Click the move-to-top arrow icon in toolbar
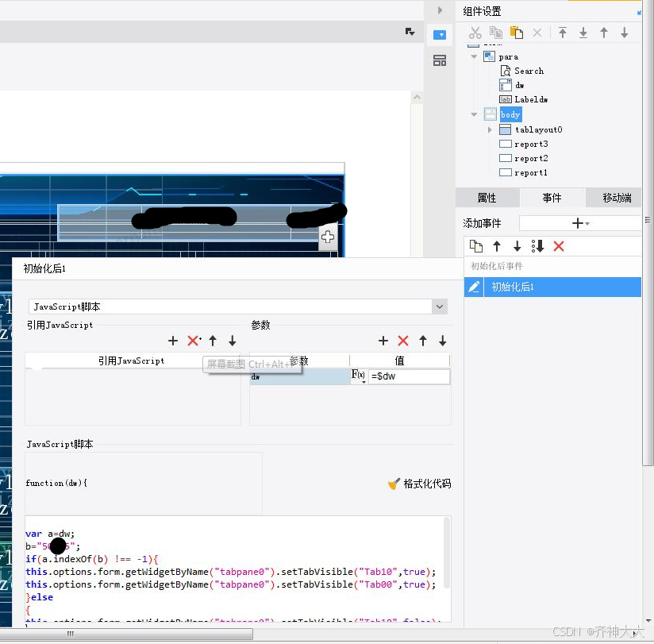 tap(563, 33)
